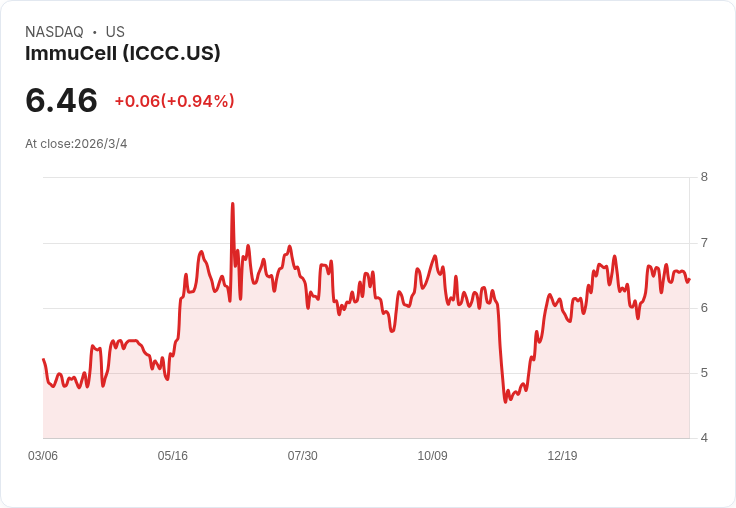Click the leftmost start of the price line
This screenshot has width=736, height=508.
pos(43,359)
